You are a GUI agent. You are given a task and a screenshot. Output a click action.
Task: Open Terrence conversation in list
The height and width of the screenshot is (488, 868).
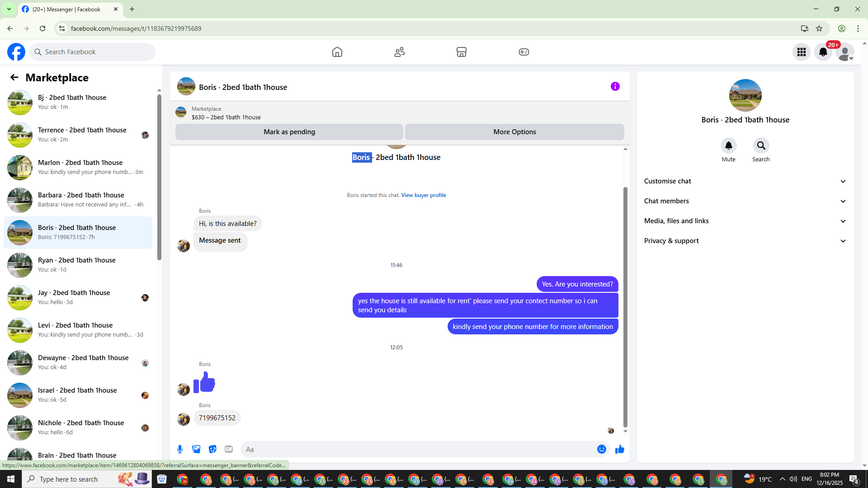click(x=78, y=135)
